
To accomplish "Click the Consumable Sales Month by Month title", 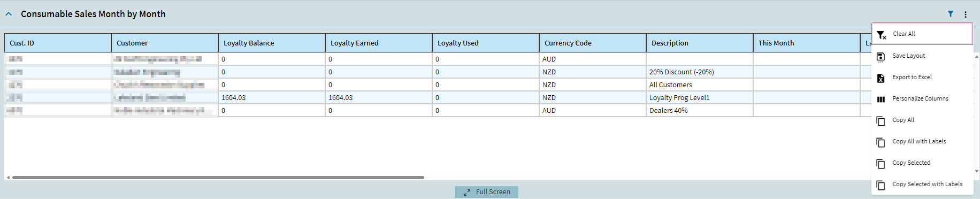I will click(93, 14).
